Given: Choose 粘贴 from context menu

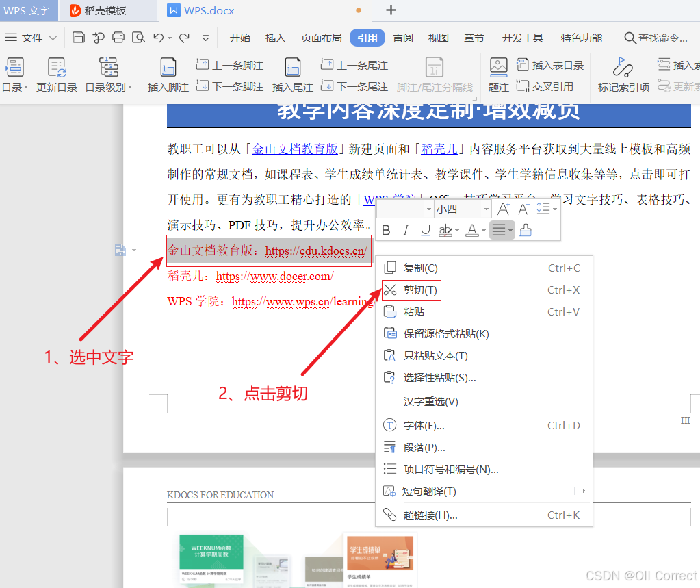Looking at the screenshot, I should pyautogui.click(x=484, y=311).
